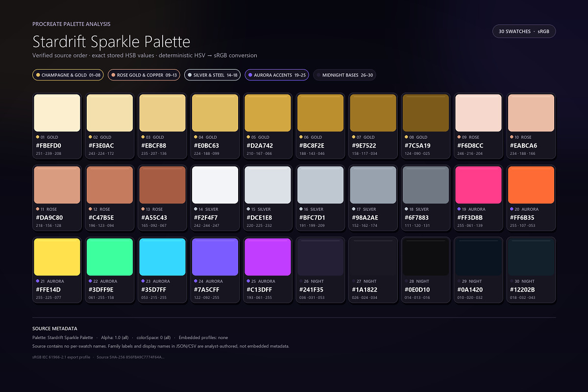Click the 09 ROSE swatch label
Viewport: 588px width, 392px height.
click(468, 137)
